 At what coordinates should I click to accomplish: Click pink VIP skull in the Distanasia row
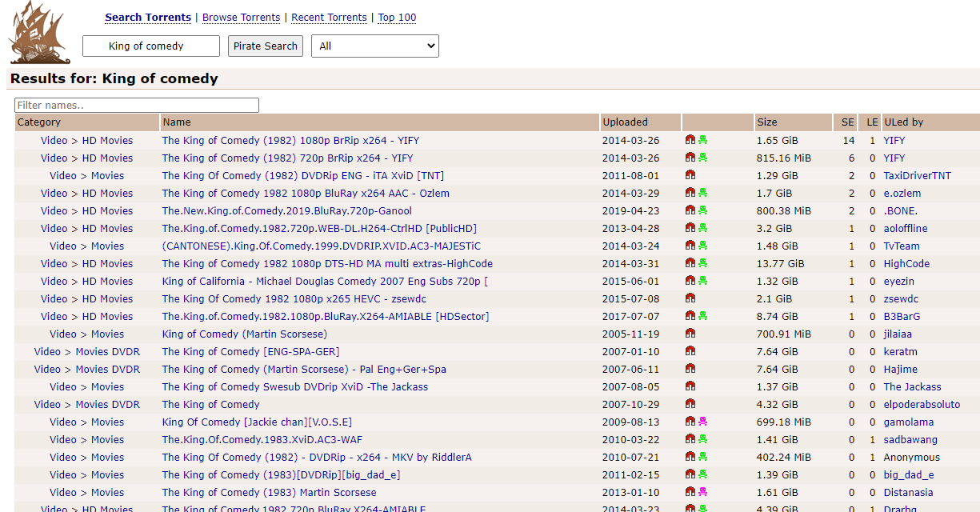(x=702, y=492)
